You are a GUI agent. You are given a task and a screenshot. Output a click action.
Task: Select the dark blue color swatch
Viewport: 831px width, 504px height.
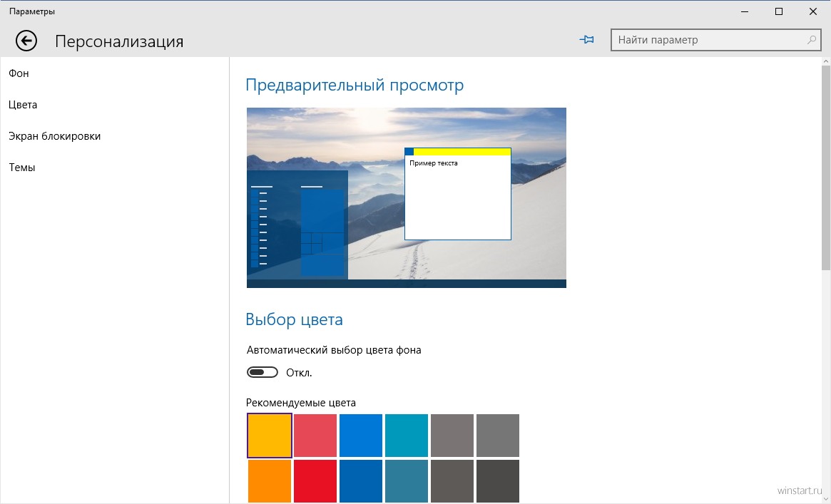coord(361,481)
